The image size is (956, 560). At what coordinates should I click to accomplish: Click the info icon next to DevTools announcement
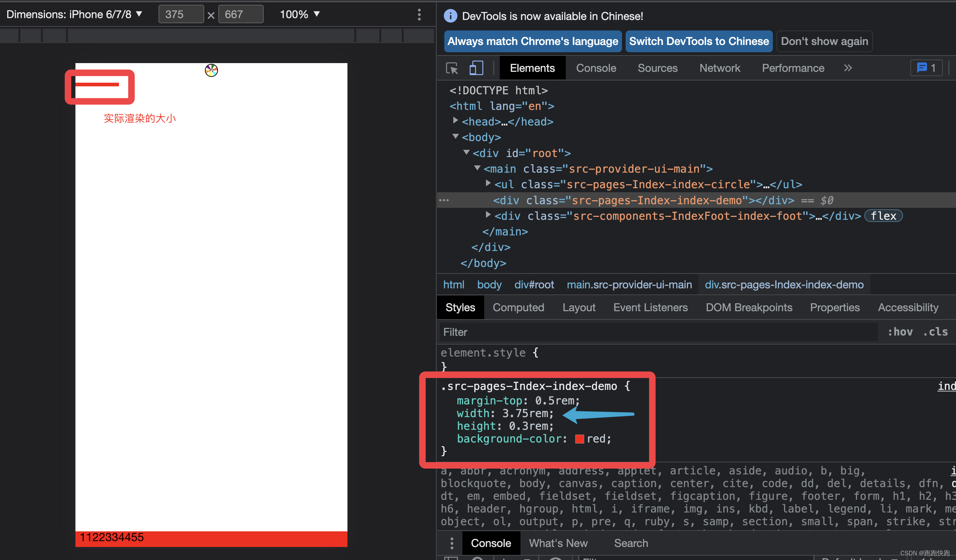coord(450,16)
